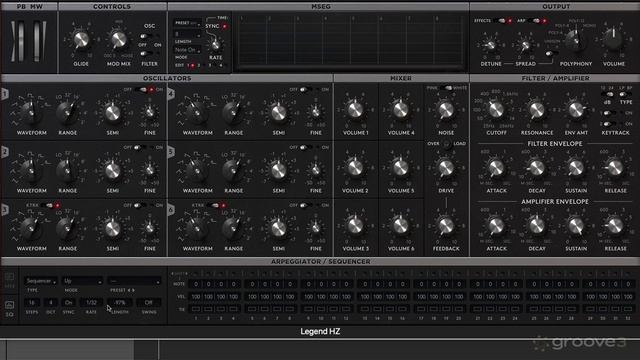Image resolution: width=640 pixels, height=360 pixels.
Task: Click the Env Amt knob
Action: click(576, 109)
